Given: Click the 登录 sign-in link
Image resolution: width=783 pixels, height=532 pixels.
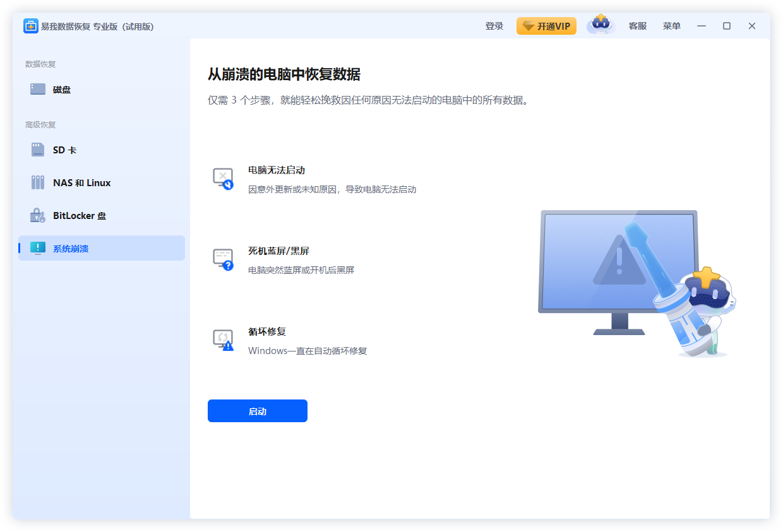Looking at the screenshot, I should (x=494, y=26).
